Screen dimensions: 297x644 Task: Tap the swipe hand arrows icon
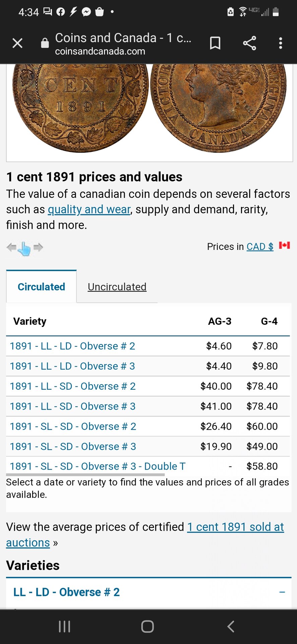[25, 248]
